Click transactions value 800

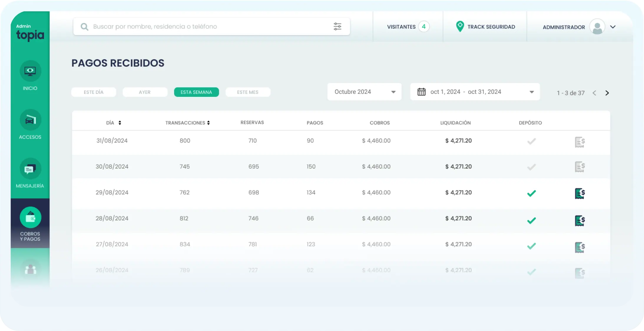185,141
